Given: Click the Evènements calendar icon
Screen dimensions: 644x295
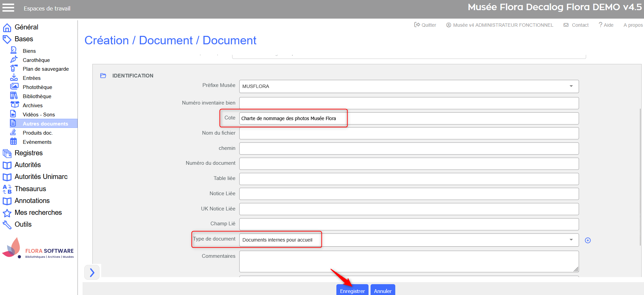Looking at the screenshot, I should (x=14, y=141).
